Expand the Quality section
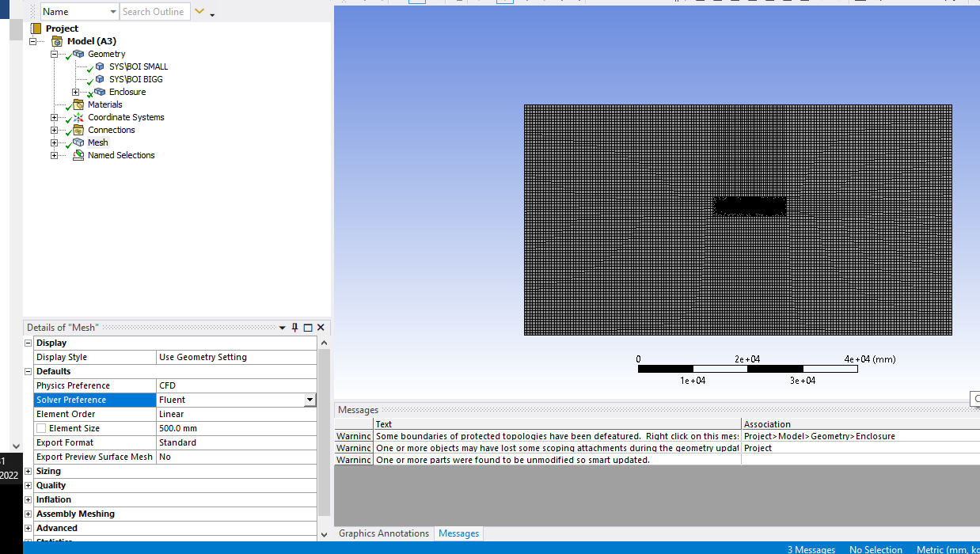The image size is (980, 554). click(28, 485)
